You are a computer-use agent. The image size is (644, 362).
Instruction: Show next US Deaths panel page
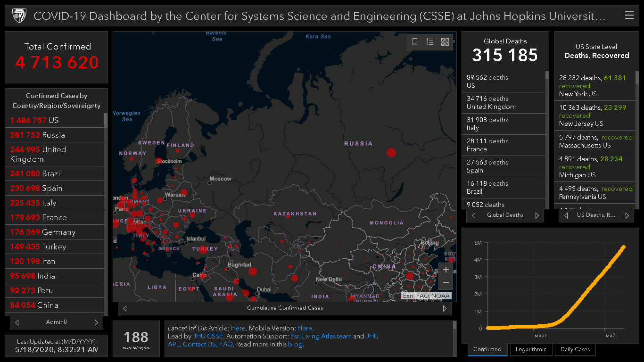627,215
